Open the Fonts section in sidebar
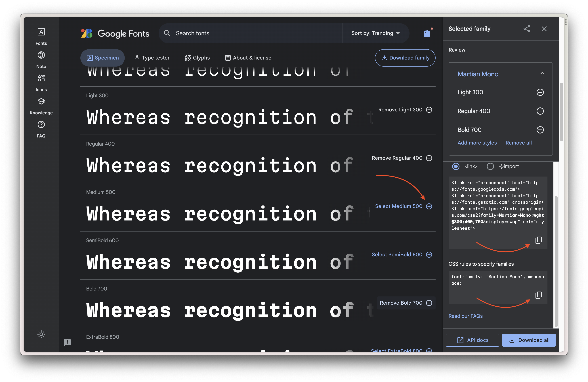 (41, 37)
